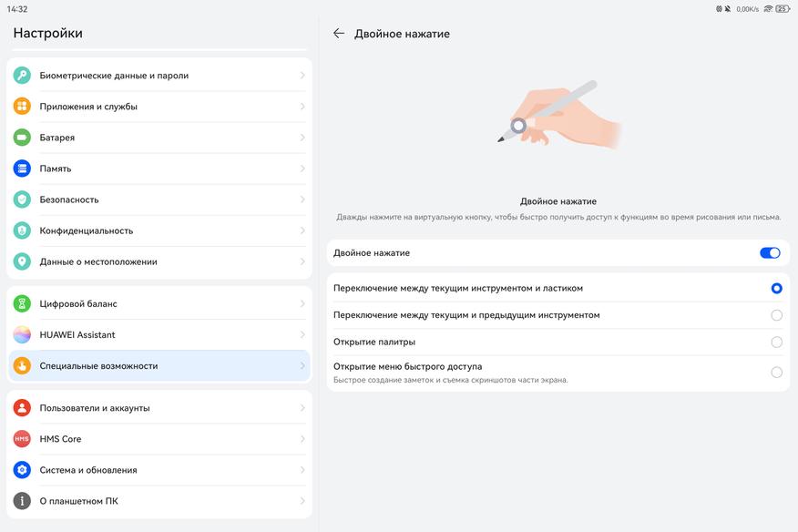Image resolution: width=798 pixels, height=532 pixels.
Task: Click the green Батарея icon
Action: [x=22, y=138]
